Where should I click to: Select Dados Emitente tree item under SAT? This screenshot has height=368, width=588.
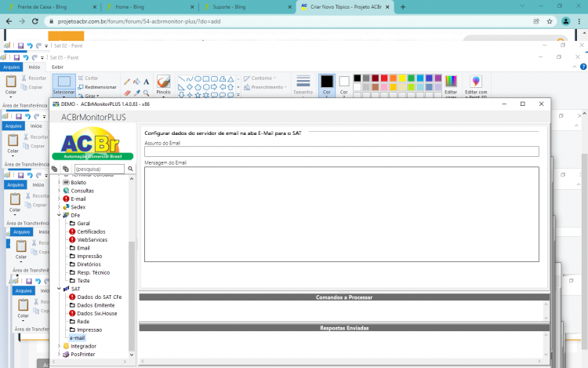(x=96, y=305)
